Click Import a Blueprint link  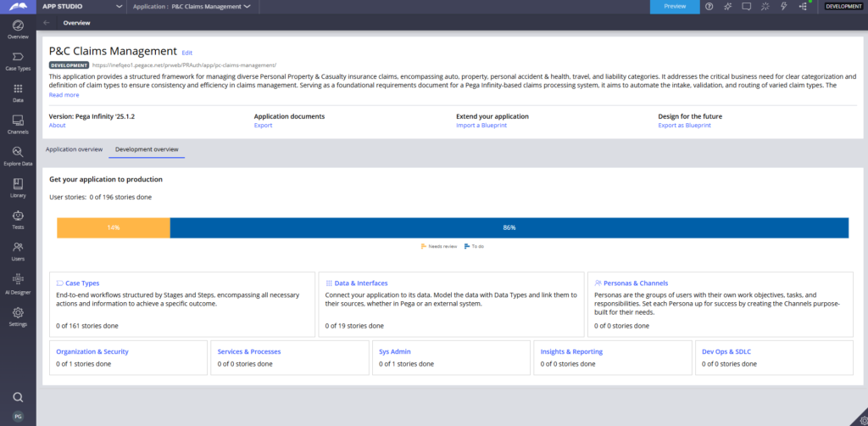tap(481, 126)
